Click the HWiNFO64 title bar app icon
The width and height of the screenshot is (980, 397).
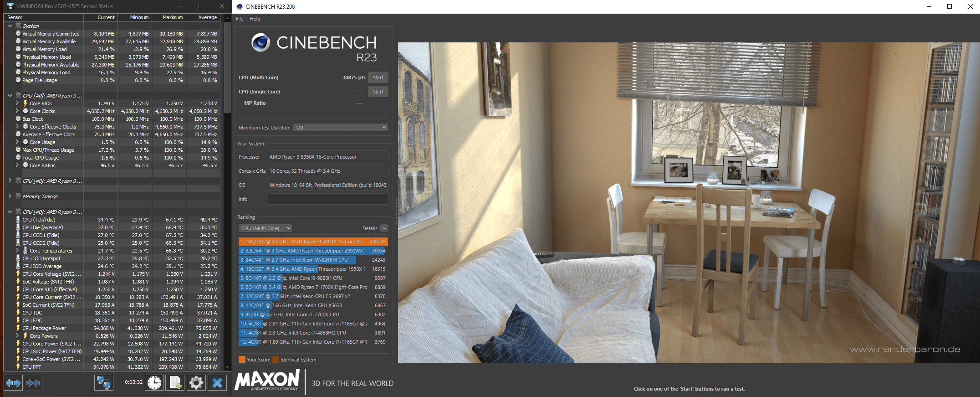[10, 6]
